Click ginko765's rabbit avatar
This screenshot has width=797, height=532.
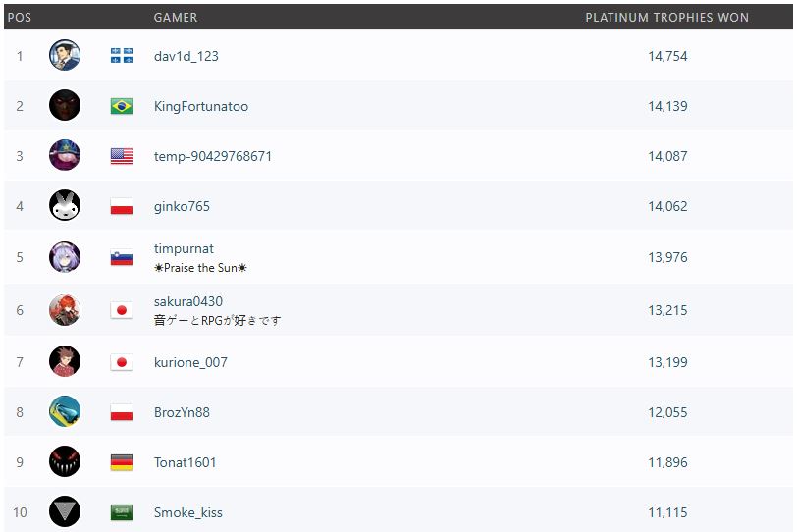(65, 205)
